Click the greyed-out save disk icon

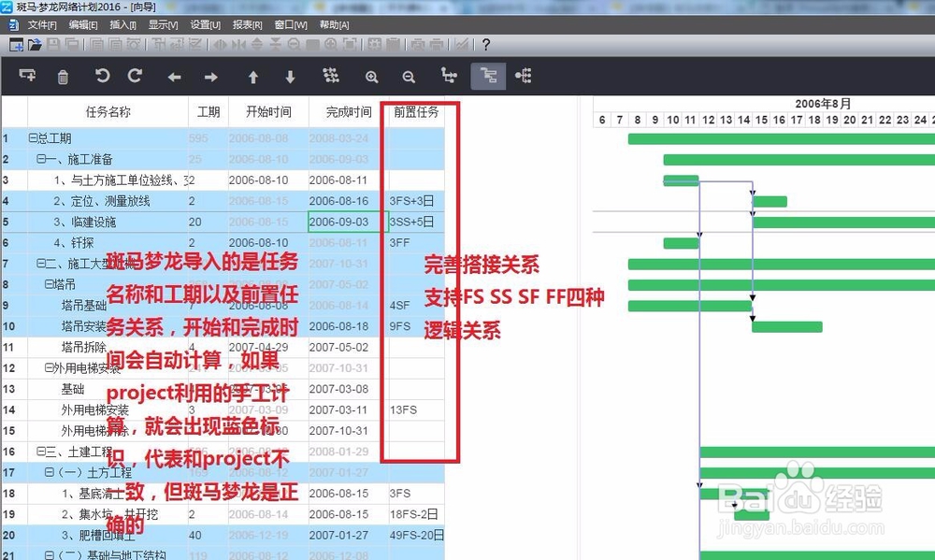coord(53,45)
